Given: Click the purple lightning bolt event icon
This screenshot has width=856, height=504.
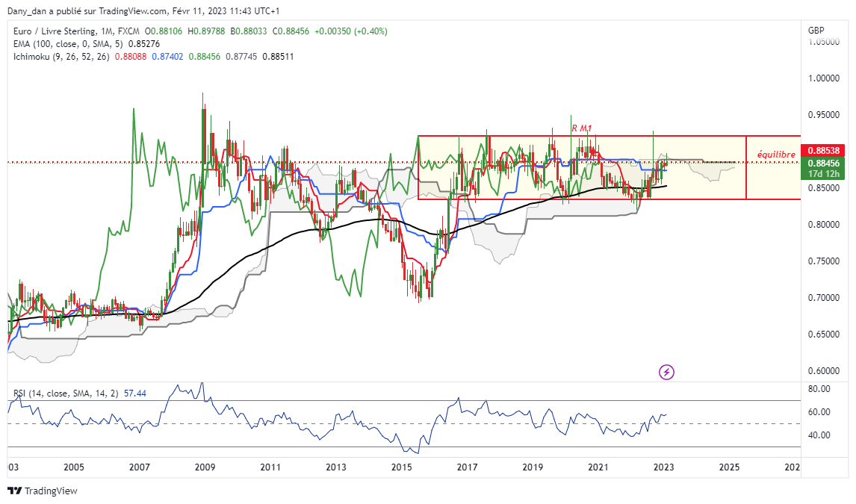Looking at the screenshot, I should (666, 373).
